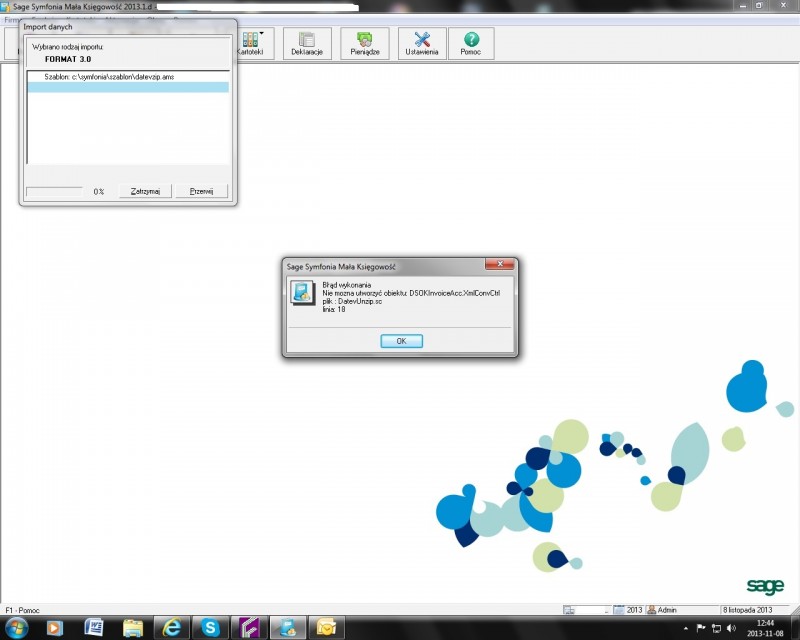Minimize the Sage Symfonia main window
Viewport: 800px width, 640px height.
743,5
